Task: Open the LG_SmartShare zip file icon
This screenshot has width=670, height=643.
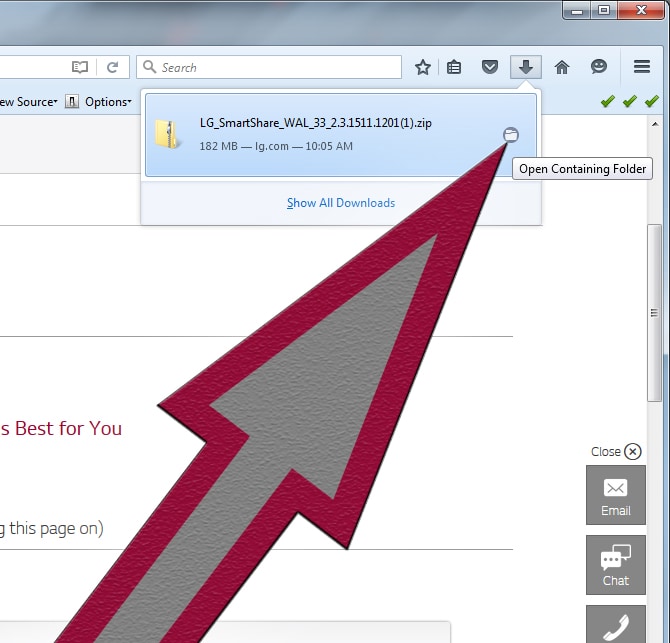Action: click(167, 134)
